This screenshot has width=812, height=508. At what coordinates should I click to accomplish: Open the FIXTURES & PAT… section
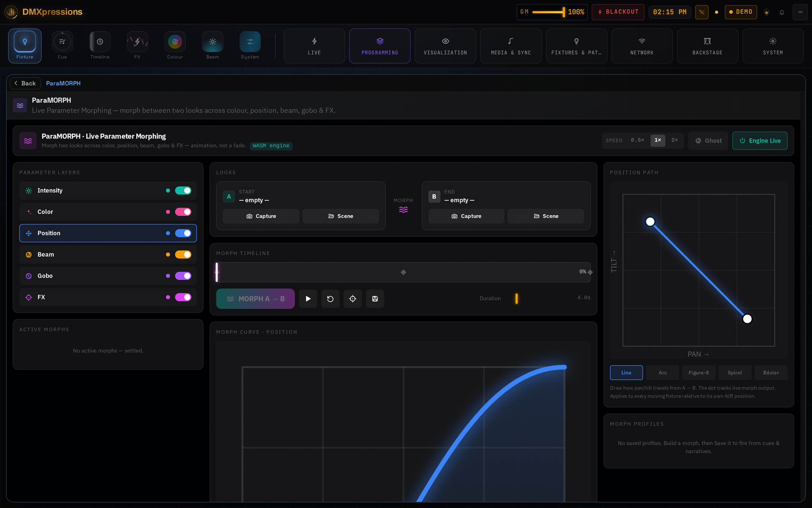click(576, 46)
